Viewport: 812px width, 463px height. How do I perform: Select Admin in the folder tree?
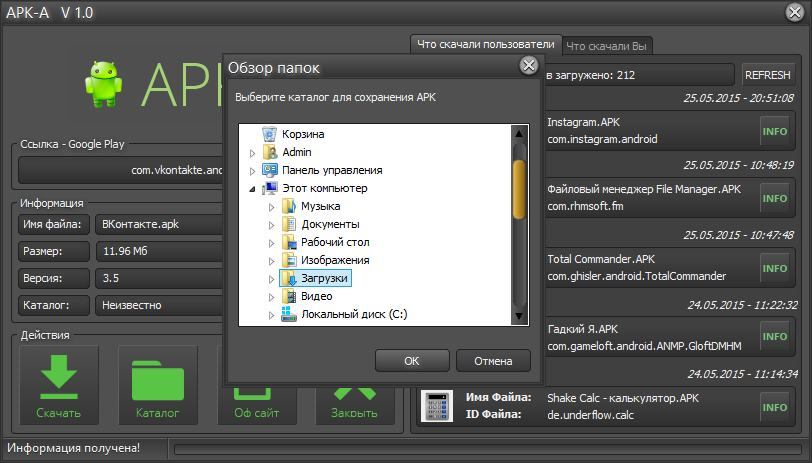pyautogui.click(x=297, y=152)
